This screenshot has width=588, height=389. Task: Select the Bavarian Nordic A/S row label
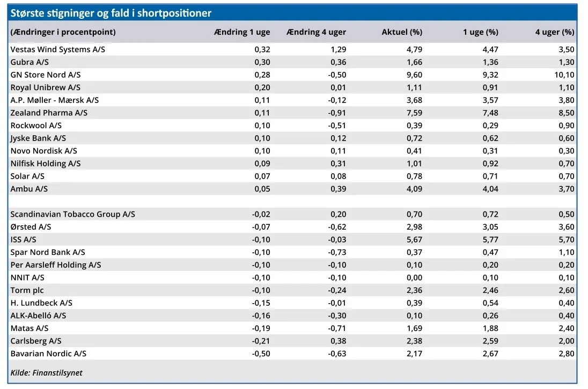point(48,354)
